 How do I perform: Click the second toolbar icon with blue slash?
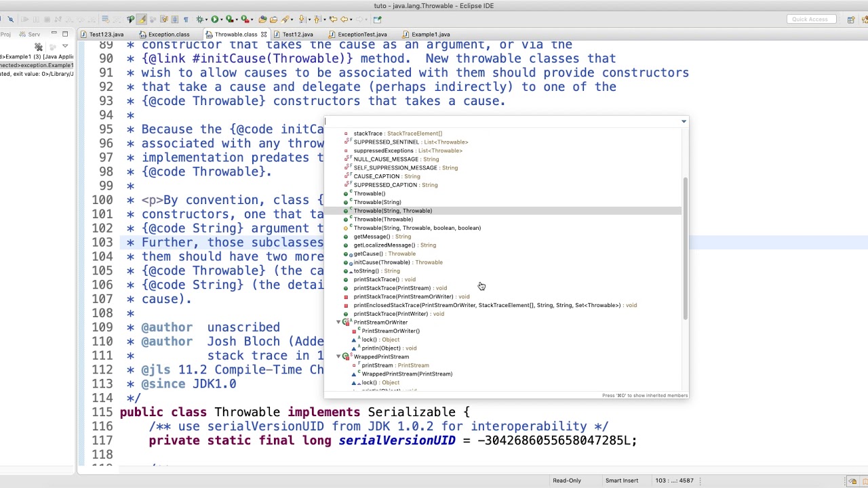11,19
